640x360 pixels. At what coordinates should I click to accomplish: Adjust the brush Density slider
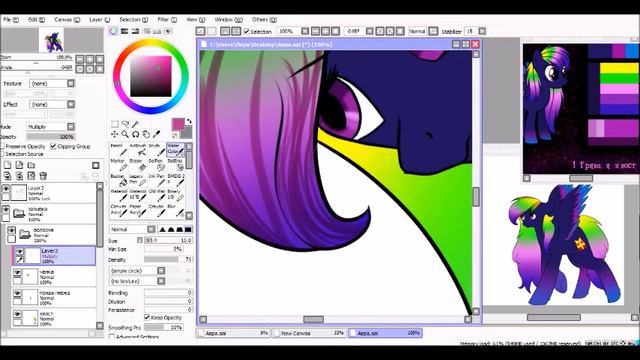[x=168, y=259]
